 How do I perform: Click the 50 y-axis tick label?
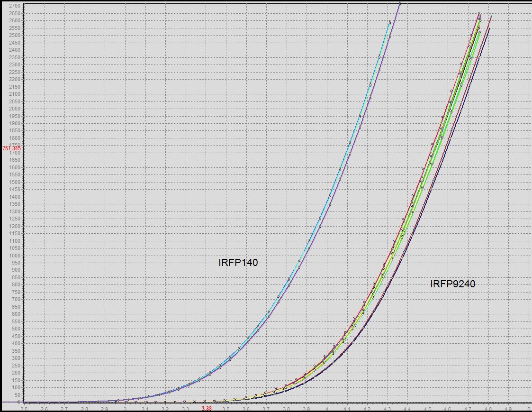[17, 395]
